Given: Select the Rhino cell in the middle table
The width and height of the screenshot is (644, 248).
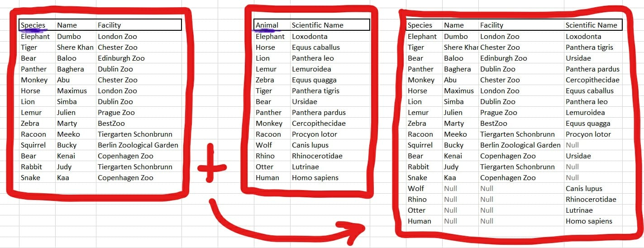Looking at the screenshot, I should (265, 156).
